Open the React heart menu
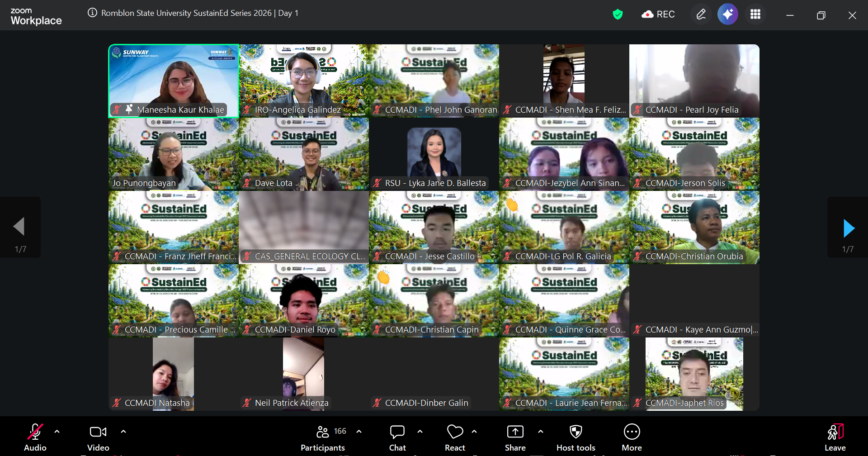The height and width of the screenshot is (456, 868). click(x=454, y=437)
